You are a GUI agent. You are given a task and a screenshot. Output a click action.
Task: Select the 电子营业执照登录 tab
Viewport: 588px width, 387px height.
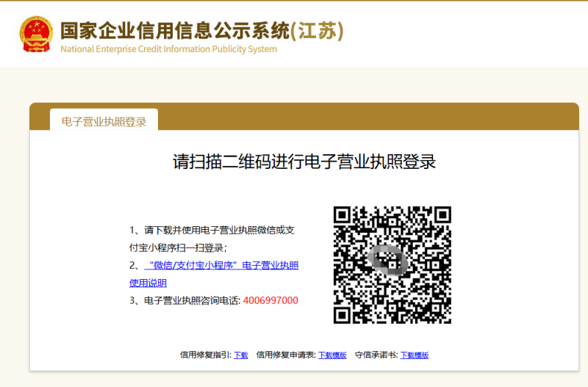pyautogui.click(x=104, y=122)
